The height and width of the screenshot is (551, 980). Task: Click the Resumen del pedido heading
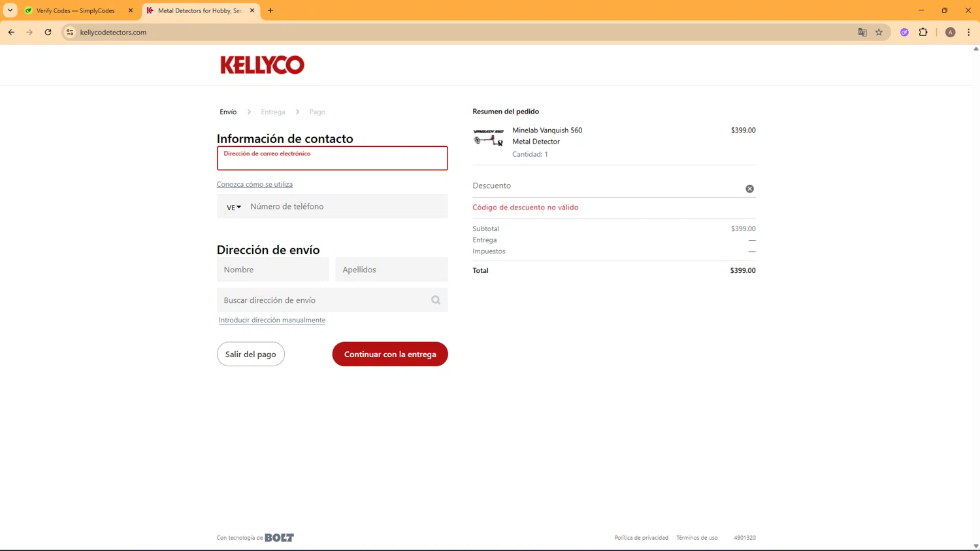tap(506, 111)
